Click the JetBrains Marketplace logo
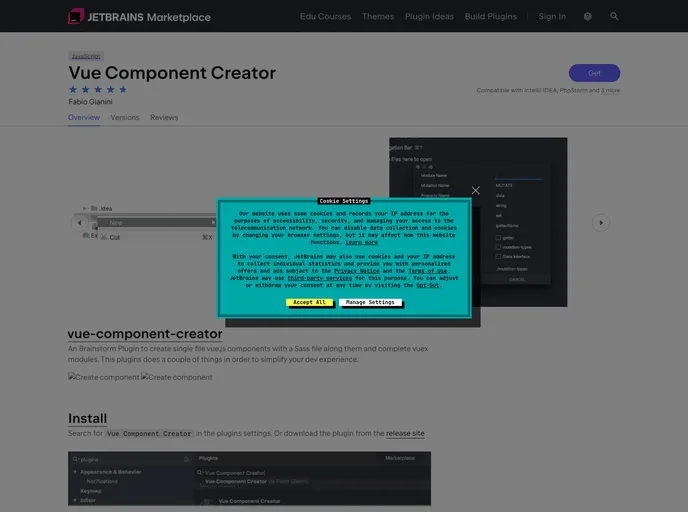Viewport: 688px width, 512px height. coord(139,17)
